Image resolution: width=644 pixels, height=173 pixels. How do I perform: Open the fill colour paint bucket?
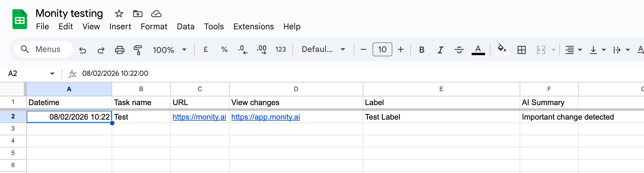[502, 49]
